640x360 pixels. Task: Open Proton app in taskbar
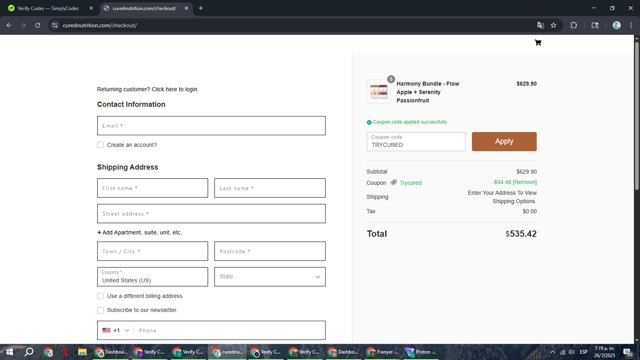point(420,352)
